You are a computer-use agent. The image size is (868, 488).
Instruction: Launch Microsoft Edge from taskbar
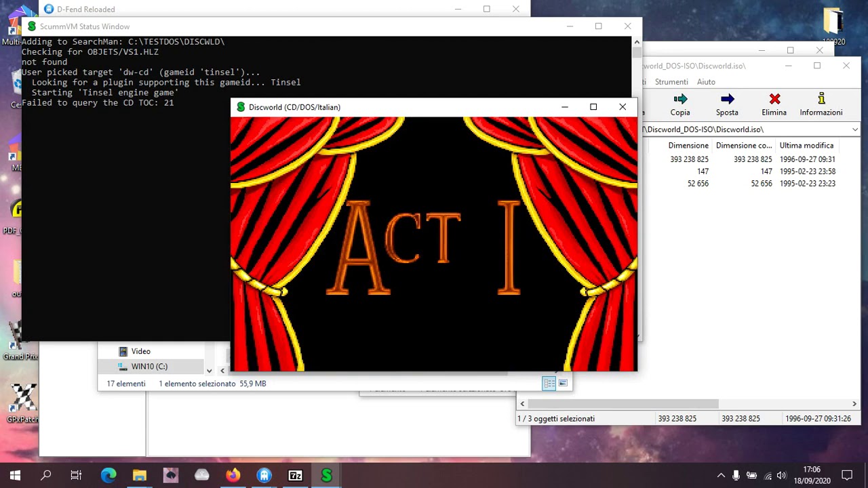coord(108,475)
